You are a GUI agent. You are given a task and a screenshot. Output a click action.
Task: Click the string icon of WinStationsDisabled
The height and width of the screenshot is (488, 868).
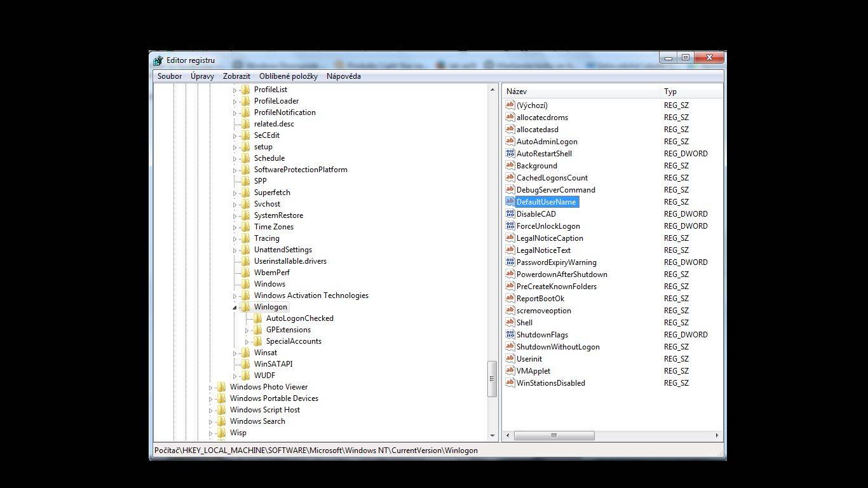tap(510, 383)
